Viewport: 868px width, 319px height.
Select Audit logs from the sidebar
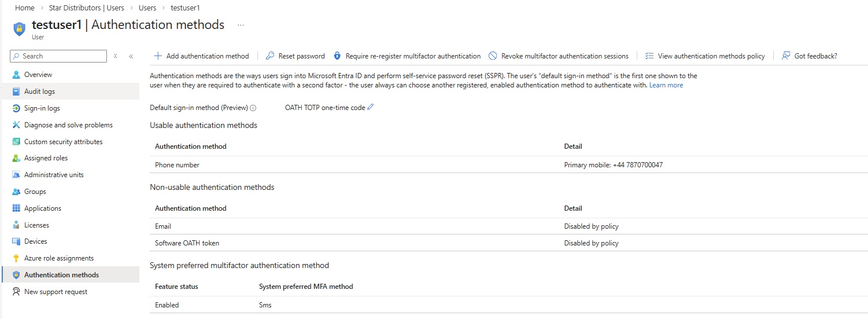click(39, 91)
